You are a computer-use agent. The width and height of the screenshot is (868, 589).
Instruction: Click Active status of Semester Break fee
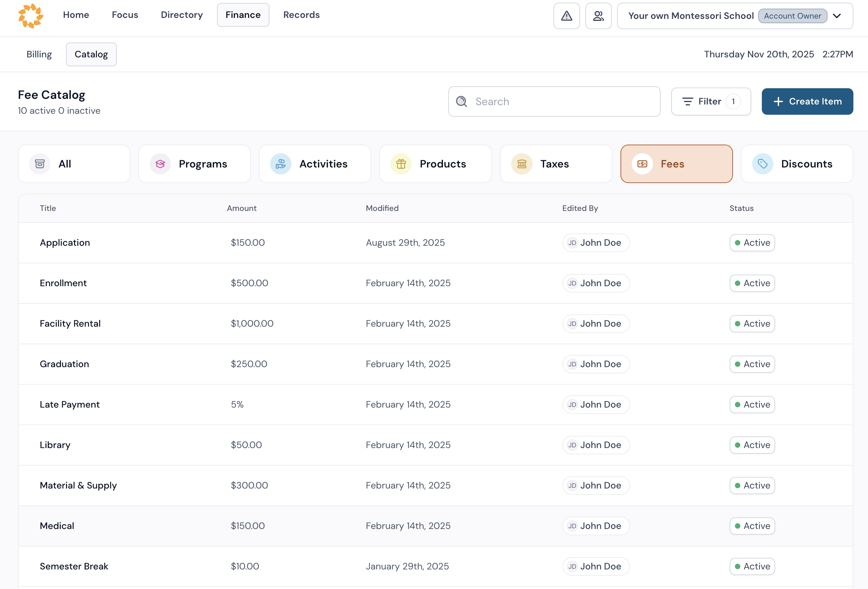point(752,566)
